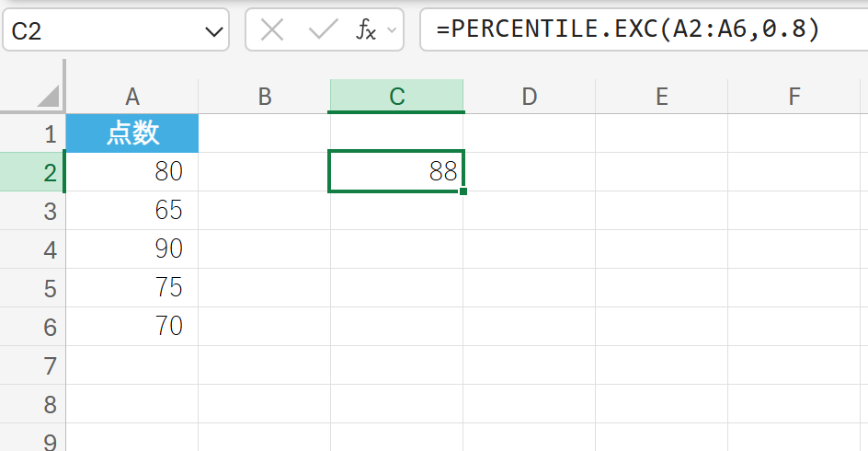Select column B header

coord(264,96)
